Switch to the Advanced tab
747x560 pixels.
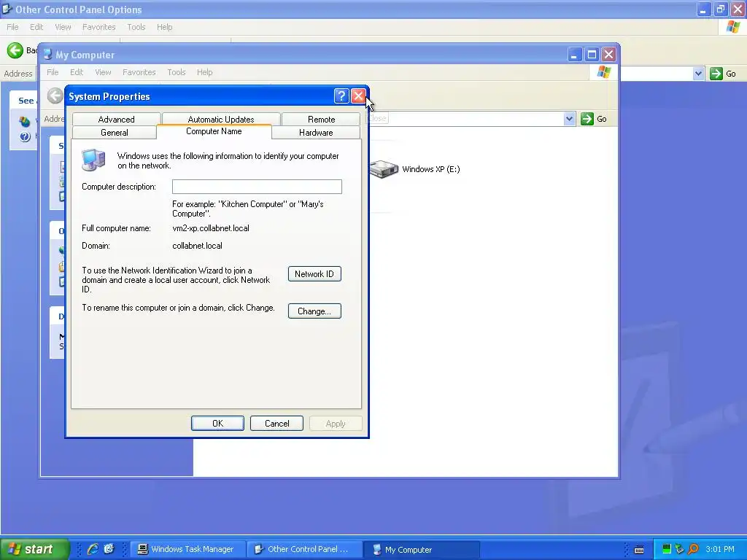tap(116, 119)
